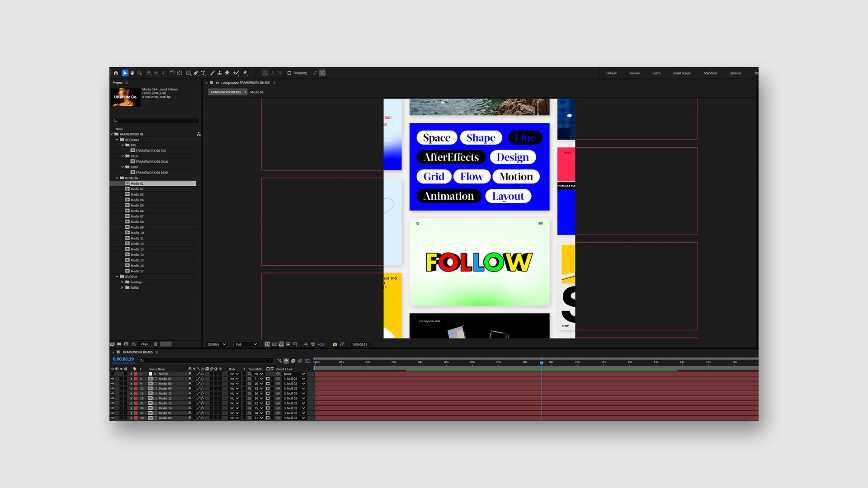The width and height of the screenshot is (868, 488).
Task: Open the viewer zoom (30.8%) dropdown
Action: click(217, 344)
